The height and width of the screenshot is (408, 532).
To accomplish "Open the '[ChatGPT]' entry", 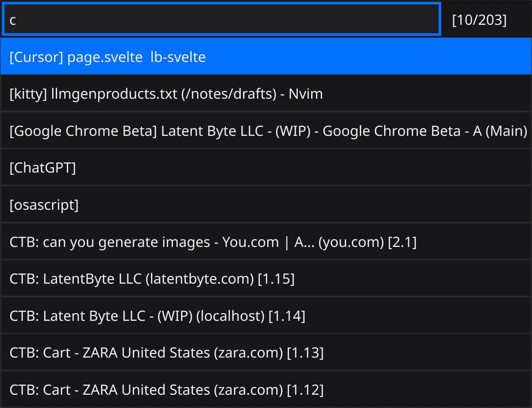I will tap(266, 168).
